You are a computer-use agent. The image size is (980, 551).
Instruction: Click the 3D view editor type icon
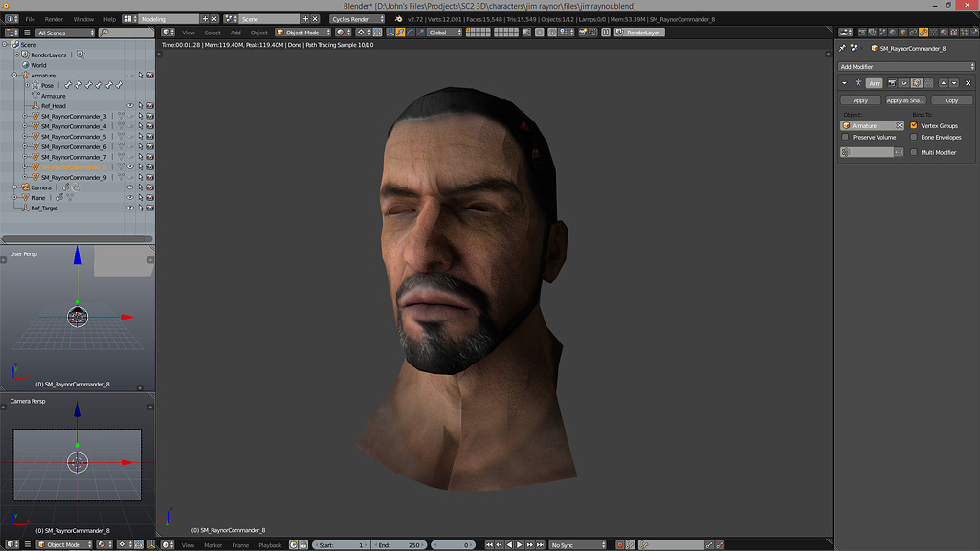(x=168, y=33)
